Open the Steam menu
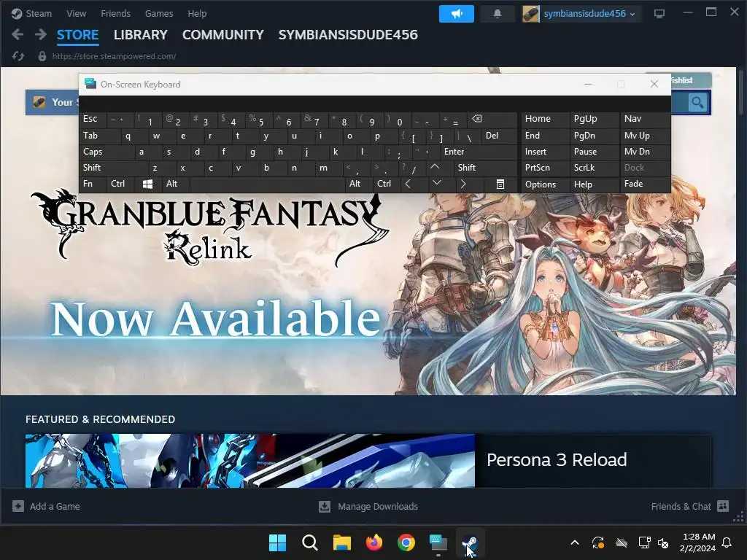 tap(32, 13)
